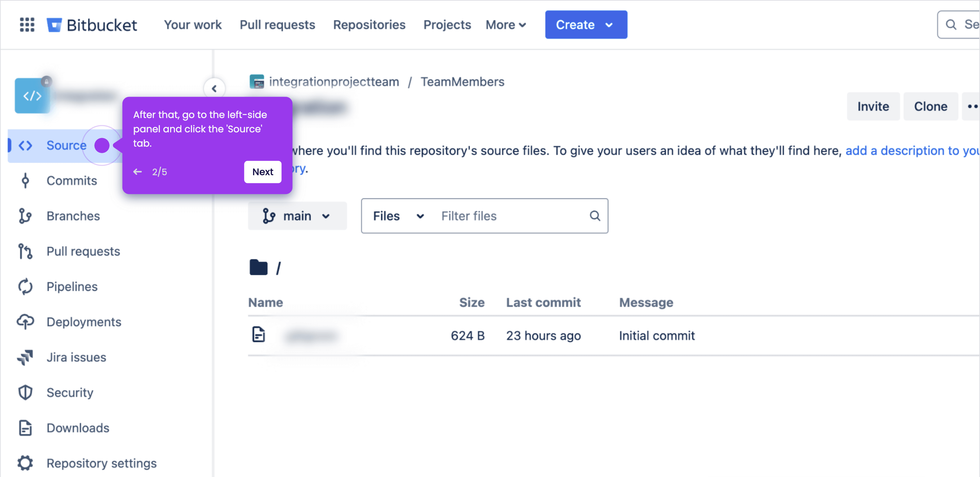Click the integrationprojectteam workspace icon

(257, 82)
